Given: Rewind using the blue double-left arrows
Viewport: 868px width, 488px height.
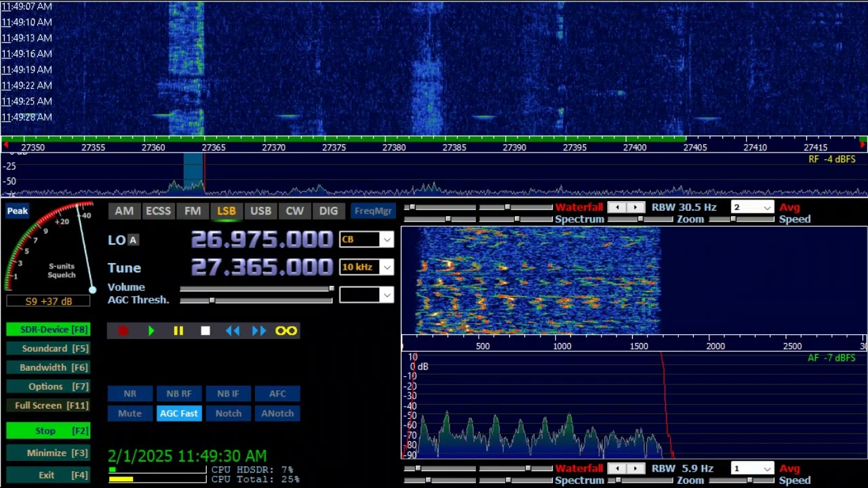Looking at the screenshot, I should click(x=233, y=331).
